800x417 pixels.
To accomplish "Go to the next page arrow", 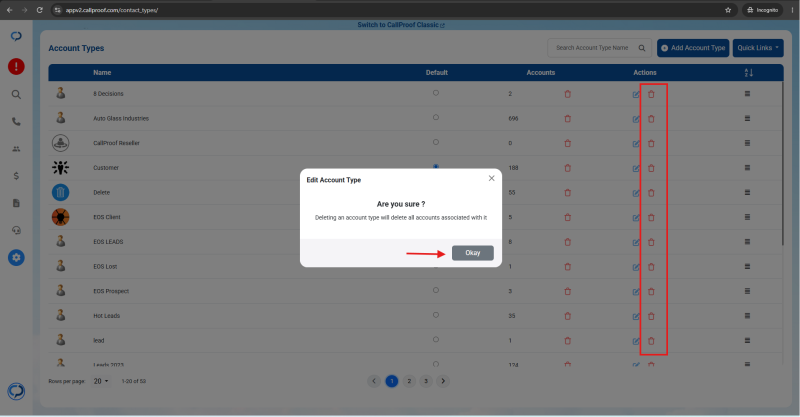I will pos(443,381).
